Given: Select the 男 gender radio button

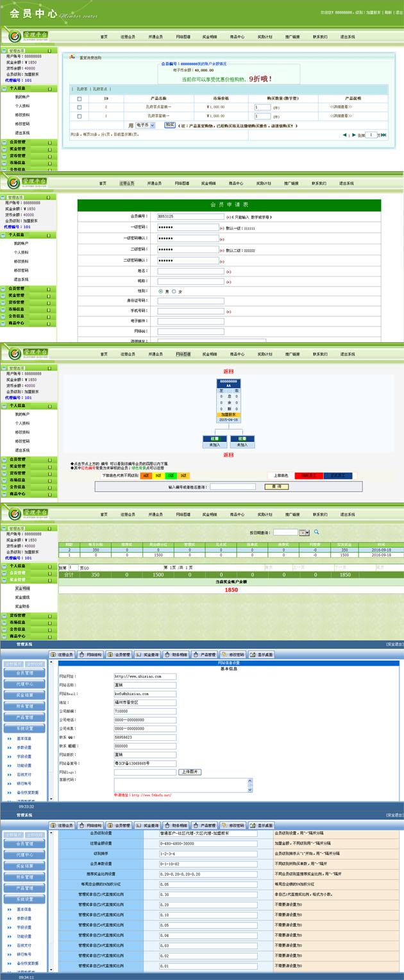Looking at the screenshot, I should [x=160, y=291].
